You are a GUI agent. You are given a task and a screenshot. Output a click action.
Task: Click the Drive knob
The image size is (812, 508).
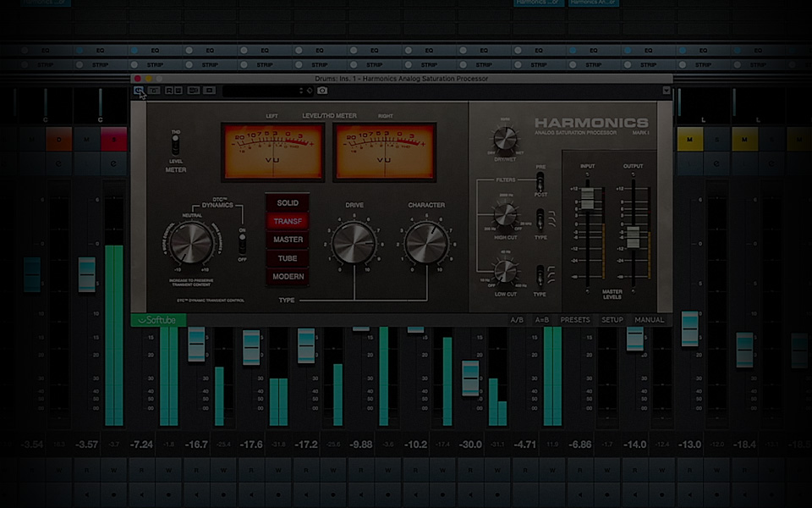click(354, 243)
